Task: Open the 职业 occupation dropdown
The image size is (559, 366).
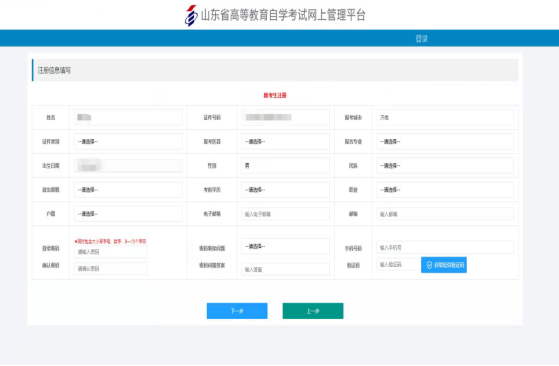Action: coord(445,190)
